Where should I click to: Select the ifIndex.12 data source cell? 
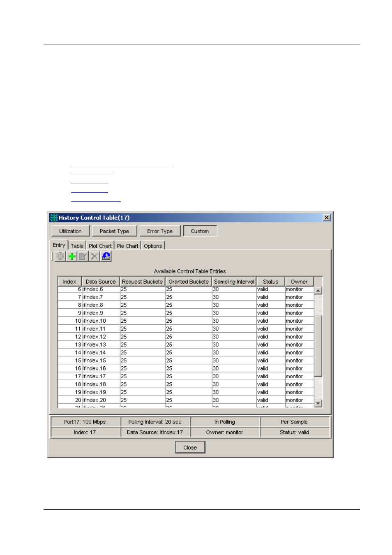101,337
